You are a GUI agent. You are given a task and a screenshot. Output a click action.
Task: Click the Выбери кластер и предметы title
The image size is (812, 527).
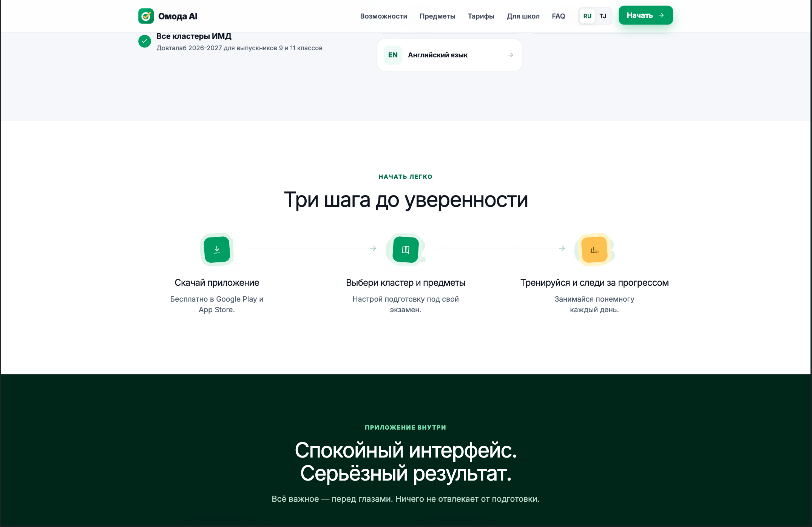(406, 283)
